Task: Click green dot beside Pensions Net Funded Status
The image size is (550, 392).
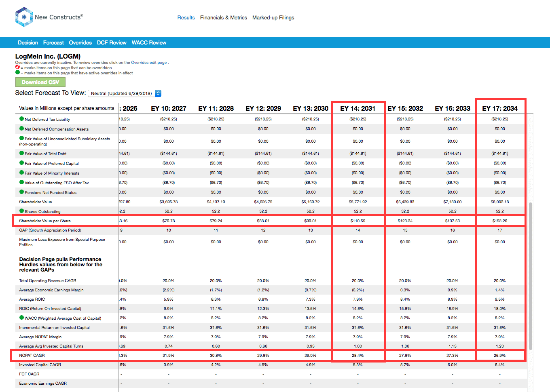Action: [x=21, y=192]
